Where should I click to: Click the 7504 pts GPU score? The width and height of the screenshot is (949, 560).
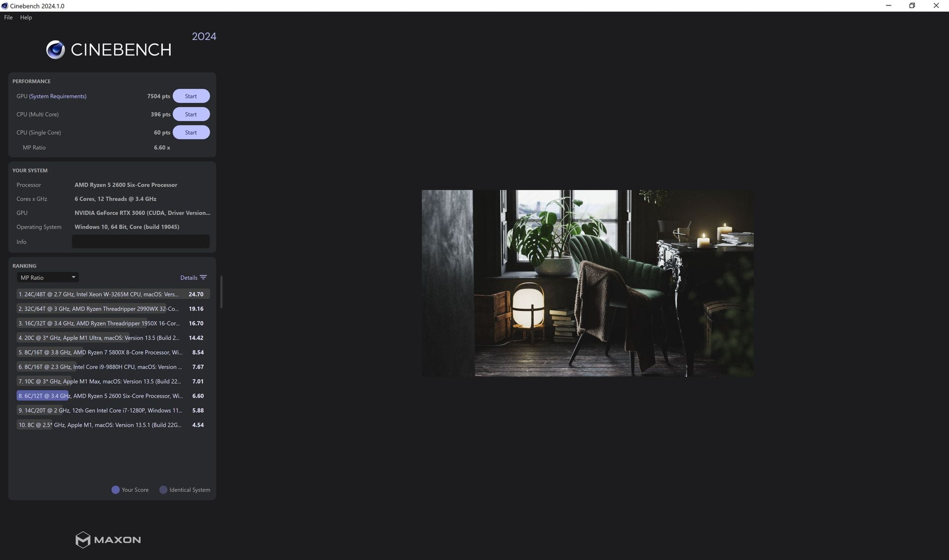[159, 96]
